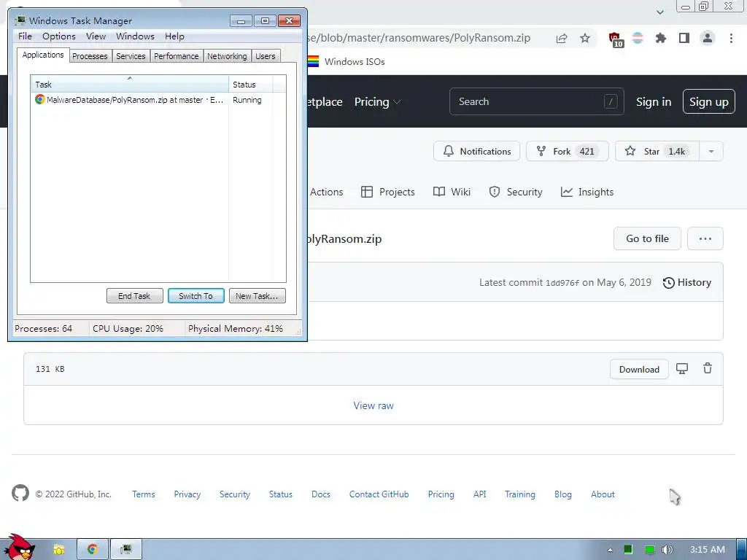747x560 pixels.
Task: Open Task Manager File menu
Action: pos(25,36)
